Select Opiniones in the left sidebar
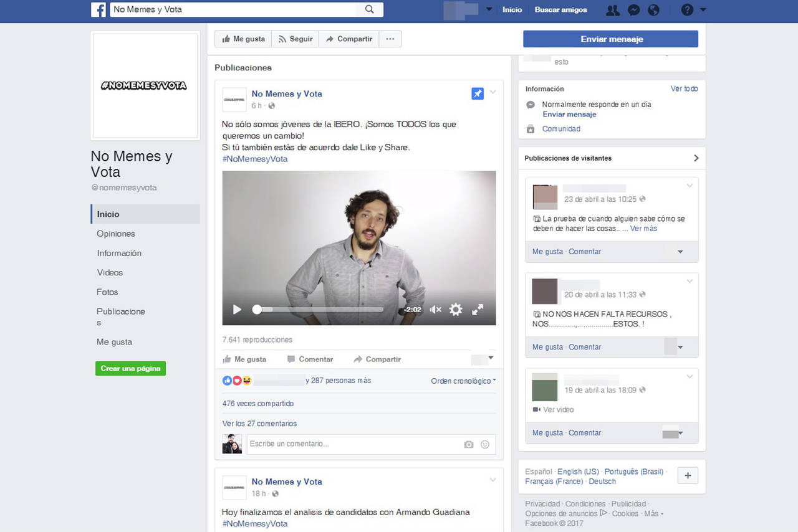Viewport: 798px width, 532px height. point(116,234)
